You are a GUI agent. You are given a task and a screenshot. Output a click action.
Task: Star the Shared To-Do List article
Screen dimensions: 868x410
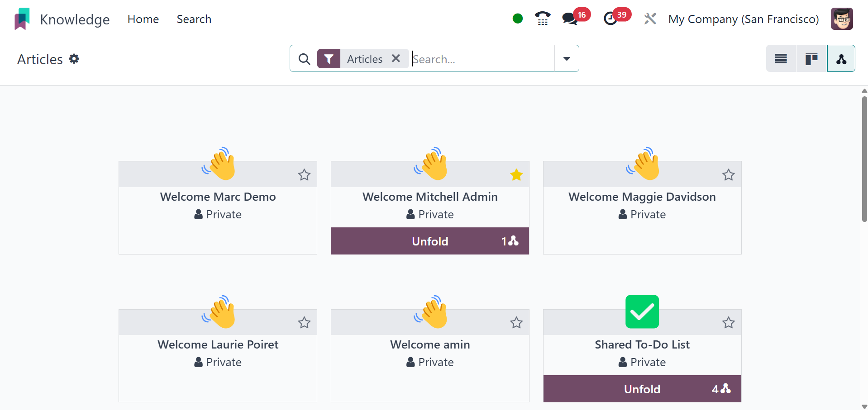click(728, 323)
